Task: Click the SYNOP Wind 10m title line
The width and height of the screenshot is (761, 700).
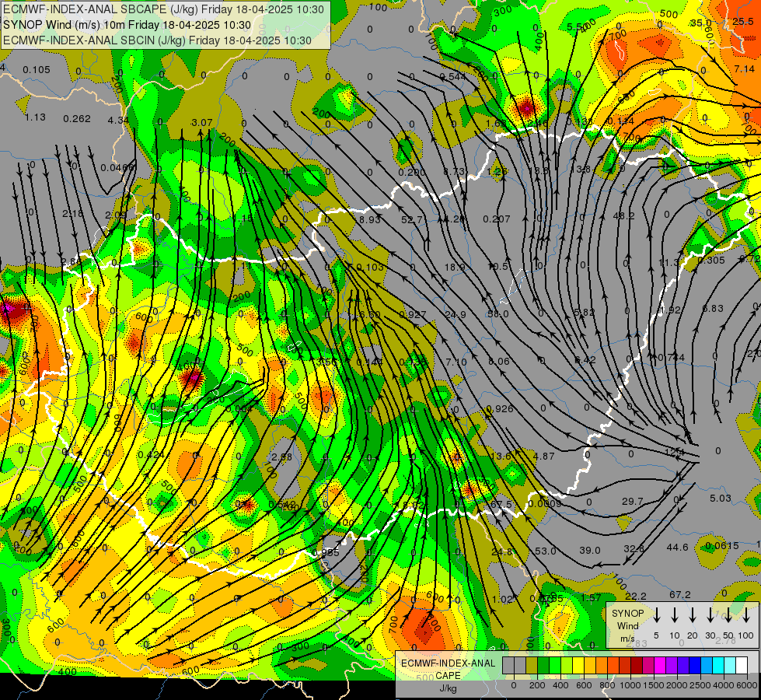Action: (x=127, y=25)
